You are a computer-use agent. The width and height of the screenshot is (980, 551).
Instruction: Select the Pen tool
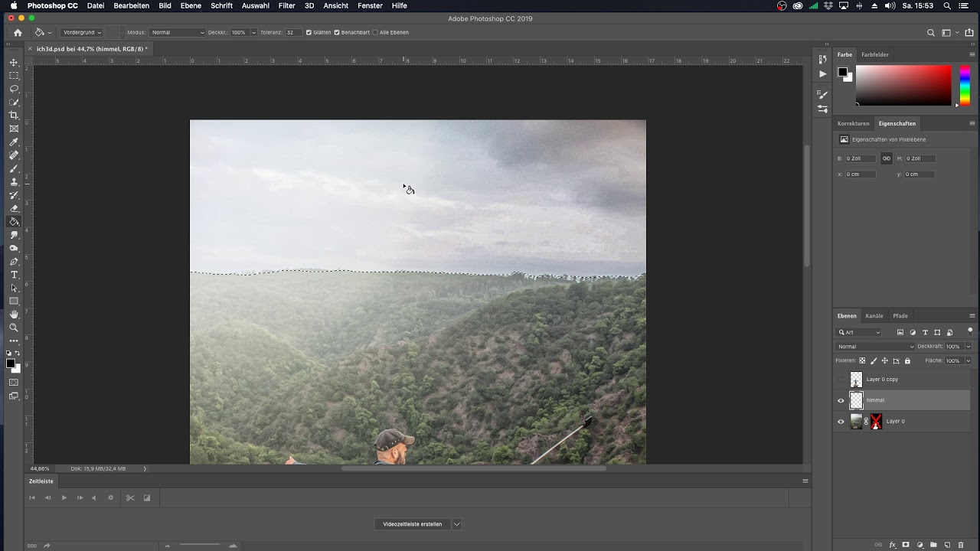(x=14, y=262)
